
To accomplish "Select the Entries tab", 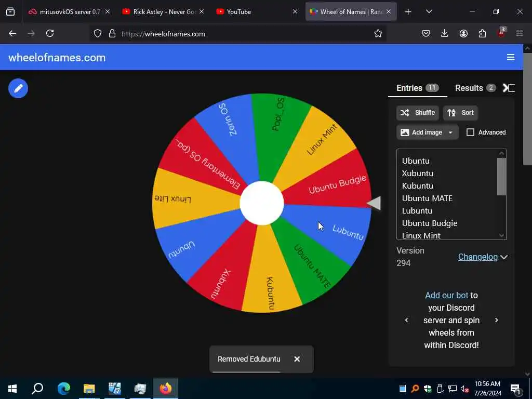I will click(x=417, y=88).
